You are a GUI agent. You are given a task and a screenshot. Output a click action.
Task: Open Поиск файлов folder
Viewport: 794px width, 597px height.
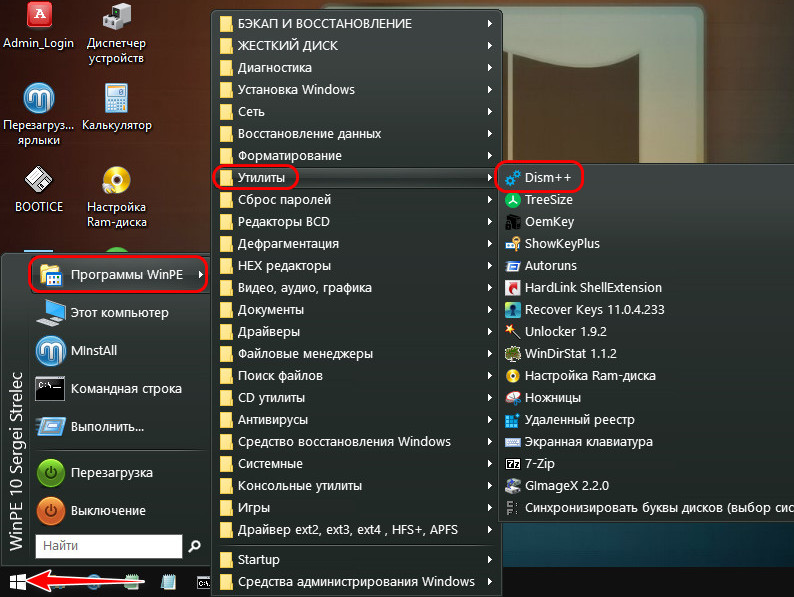tap(357, 376)
